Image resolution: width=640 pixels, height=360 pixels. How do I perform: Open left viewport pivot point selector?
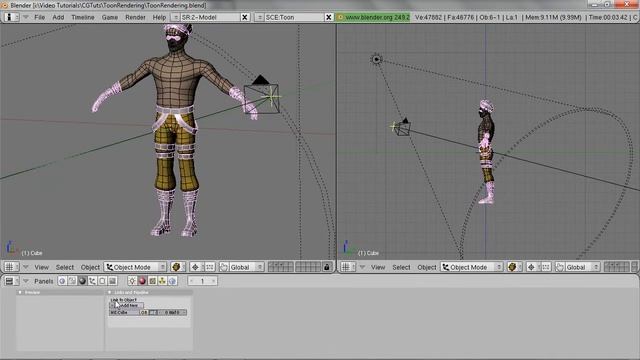point(196,267)
